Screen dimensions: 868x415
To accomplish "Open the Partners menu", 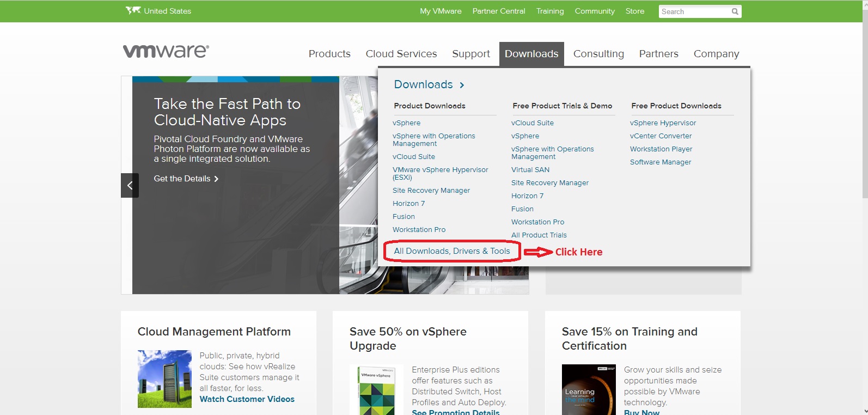I will coord(659,54).
